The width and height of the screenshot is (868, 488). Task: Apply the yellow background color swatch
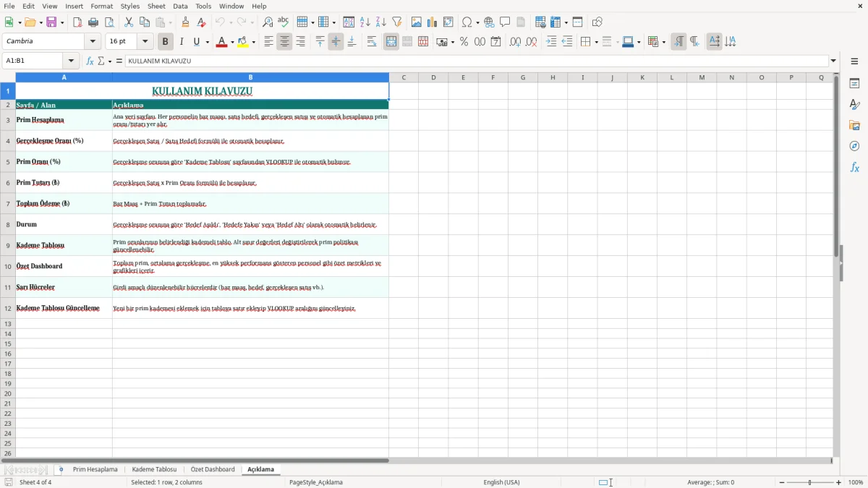click(243, 42)
